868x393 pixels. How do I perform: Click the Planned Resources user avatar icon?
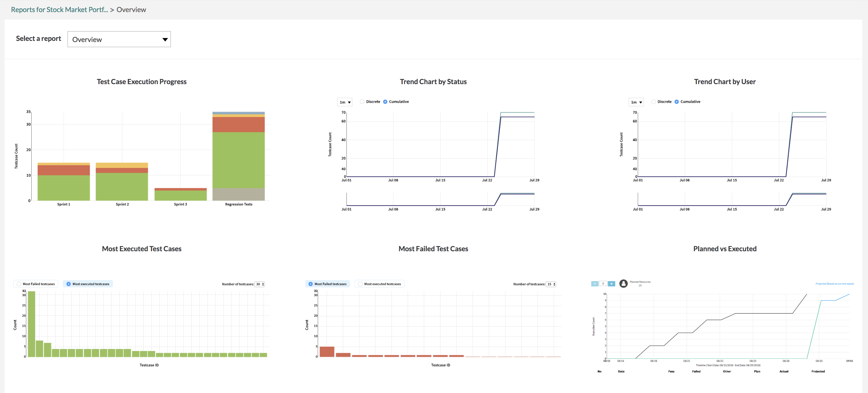[x=623, y=284]
